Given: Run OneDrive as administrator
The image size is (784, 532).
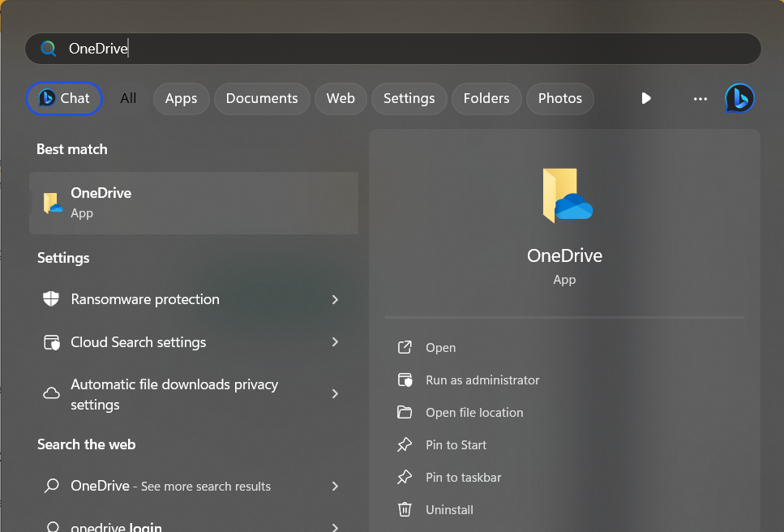Looking at the screenshot, I should (482, 380).
